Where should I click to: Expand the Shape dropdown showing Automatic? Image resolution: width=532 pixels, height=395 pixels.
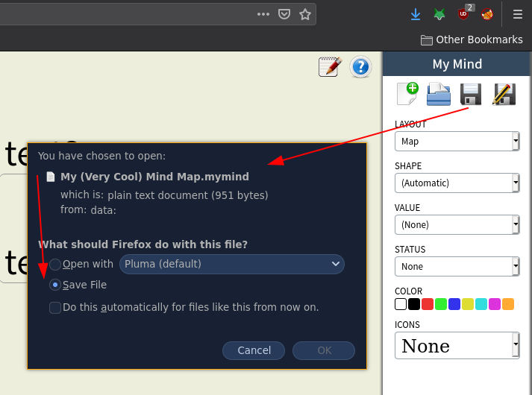[x=457, y=183]
